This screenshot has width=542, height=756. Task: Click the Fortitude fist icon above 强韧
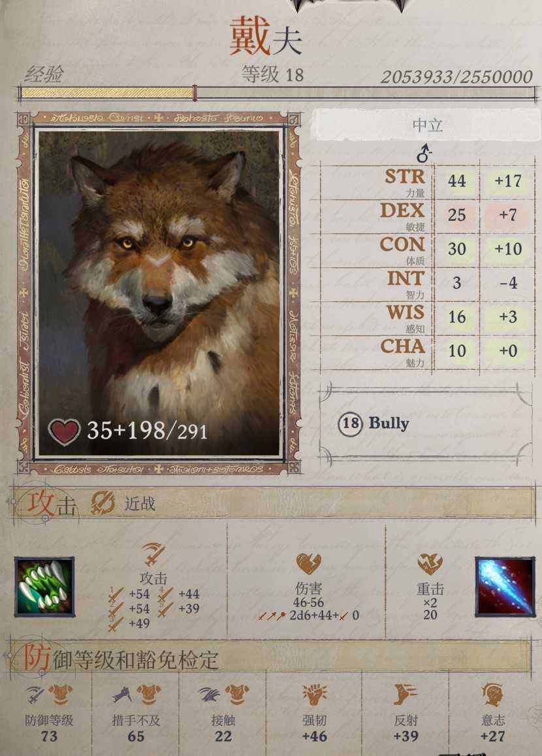click(315, 695)
